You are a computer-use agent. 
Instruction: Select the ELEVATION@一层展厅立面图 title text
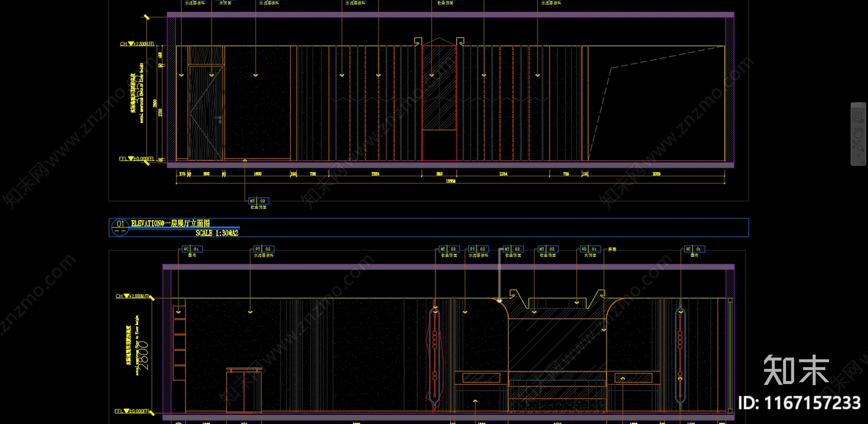170,223
